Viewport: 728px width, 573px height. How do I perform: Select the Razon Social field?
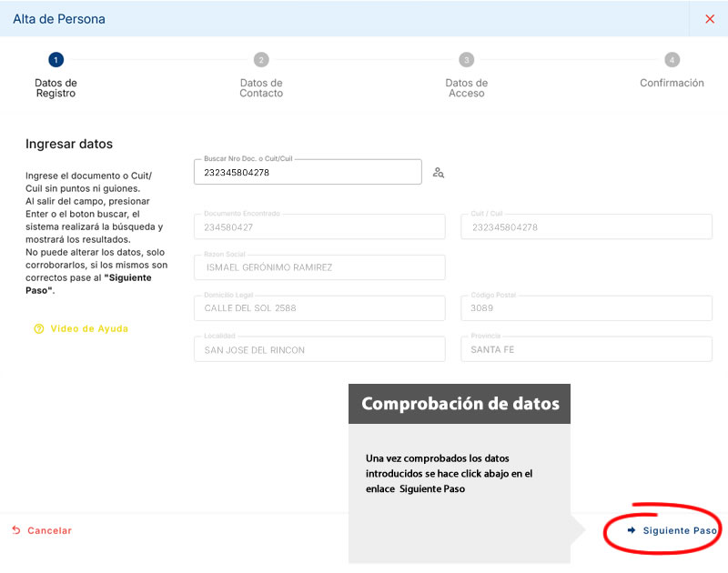click(x=319, y=267)
